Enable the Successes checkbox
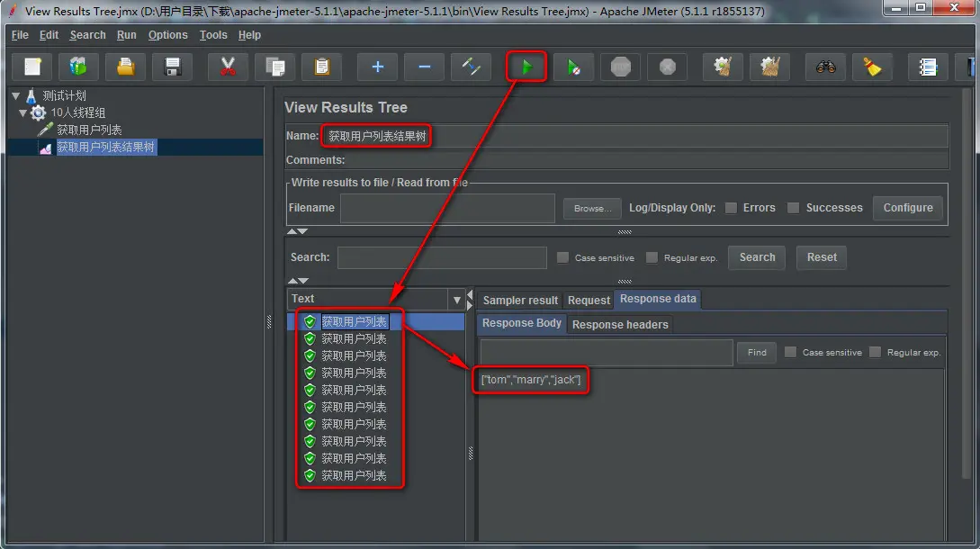The width and height of the screenshot is (980, 549). coord(793,208)
